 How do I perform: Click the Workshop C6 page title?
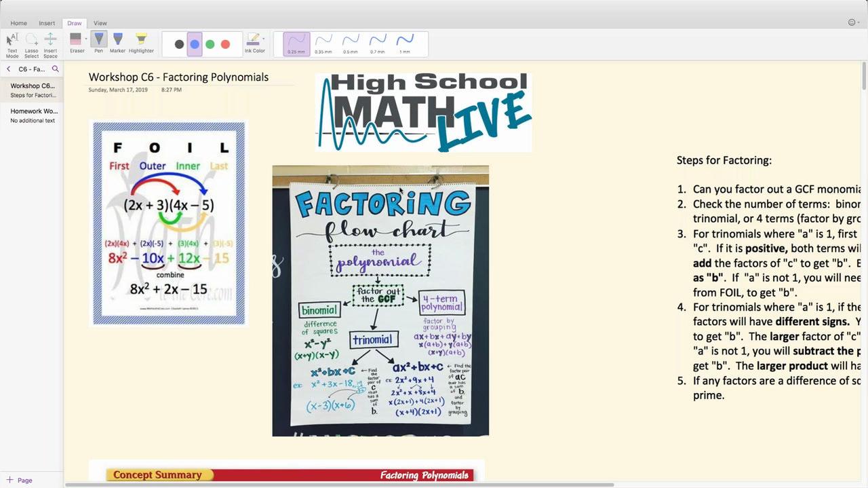point(178,77)
